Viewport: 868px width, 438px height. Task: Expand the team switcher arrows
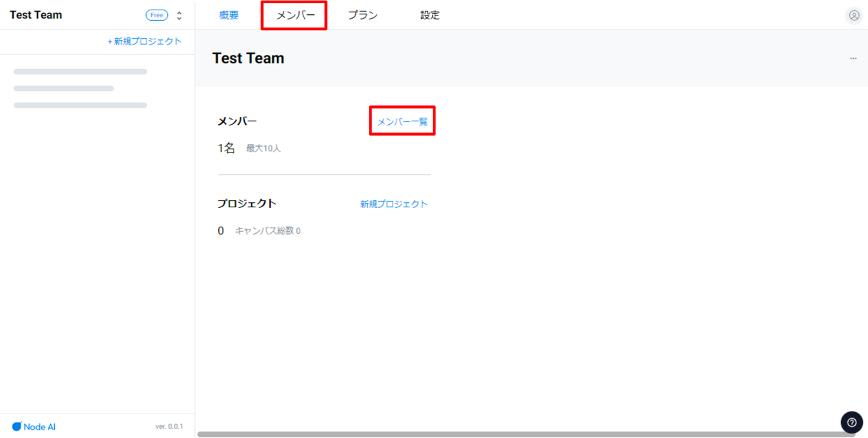pyautogui.click(x=179, y=16)
